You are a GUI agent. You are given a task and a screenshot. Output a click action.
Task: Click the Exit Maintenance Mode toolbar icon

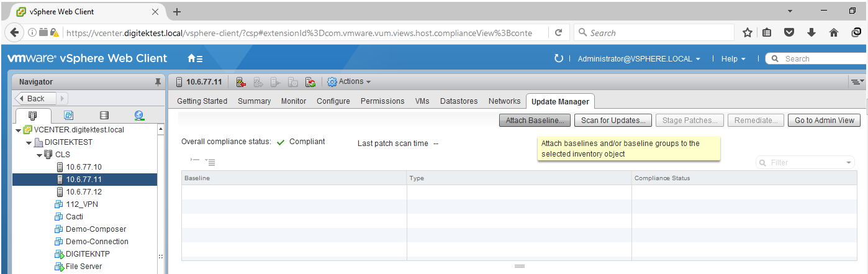(x=259, y=82)
